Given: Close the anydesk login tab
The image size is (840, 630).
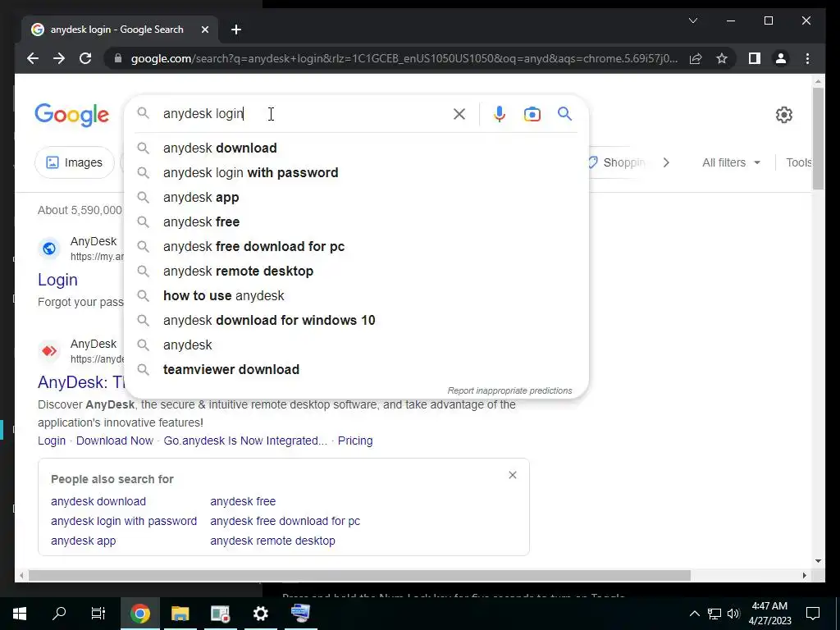Looking at the screenshot, I should click(204, 30).
